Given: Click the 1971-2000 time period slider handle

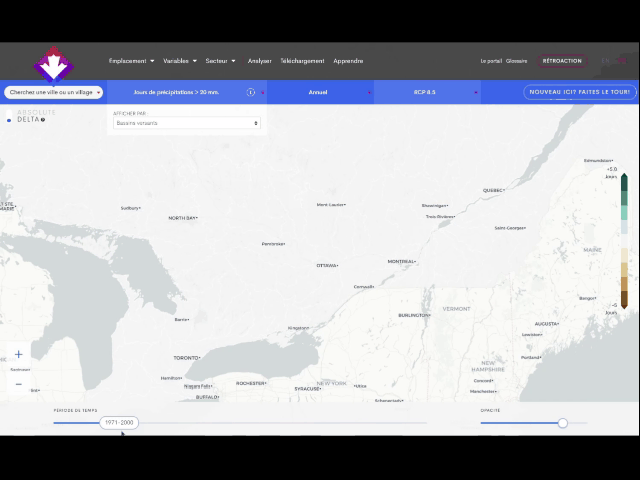Looking at the screenshot, I should point(119,422).
